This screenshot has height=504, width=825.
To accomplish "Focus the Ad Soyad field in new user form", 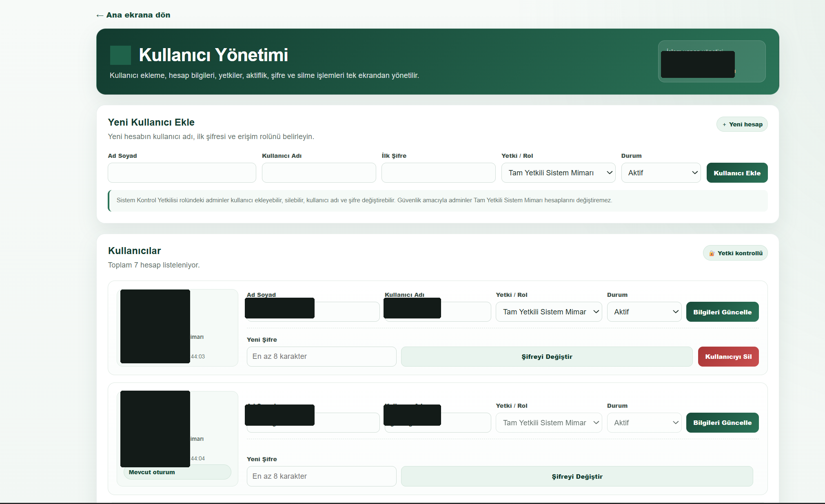I will tap(182, 173).
